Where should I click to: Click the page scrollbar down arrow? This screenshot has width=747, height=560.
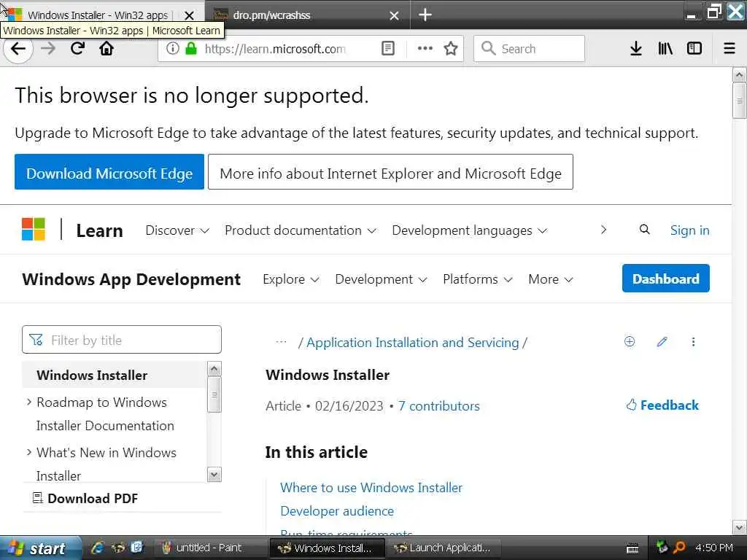pyautogui.click(x=739, y=527)
